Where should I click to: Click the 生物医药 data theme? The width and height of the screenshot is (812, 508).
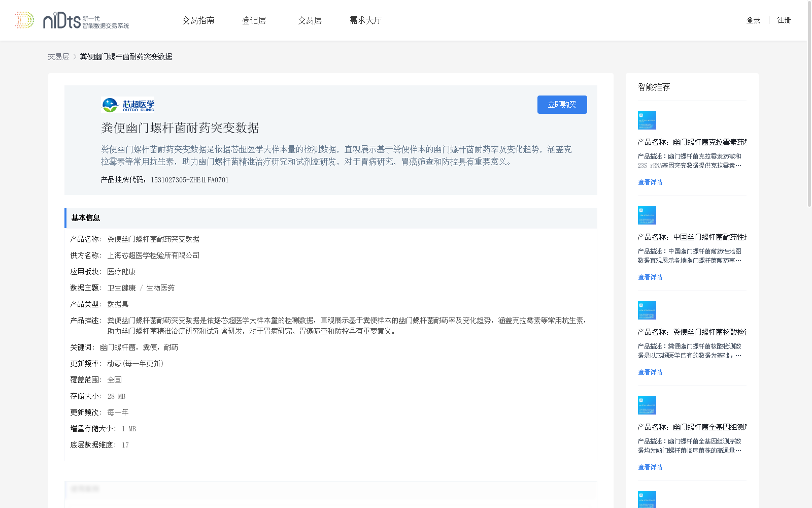(160, 288)
